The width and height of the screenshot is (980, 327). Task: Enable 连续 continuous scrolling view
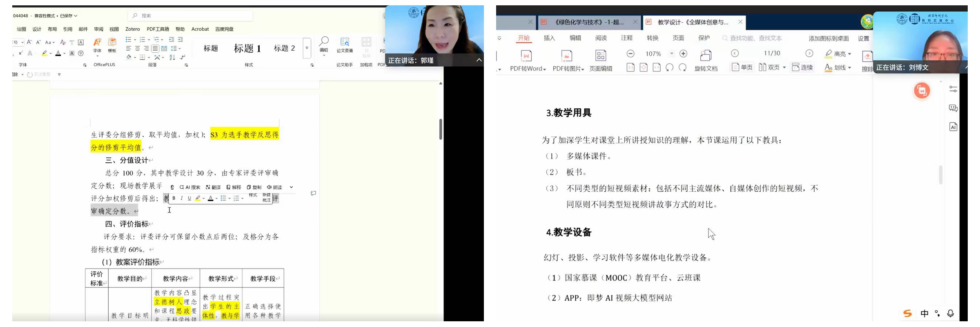click(x=802, y=67)
